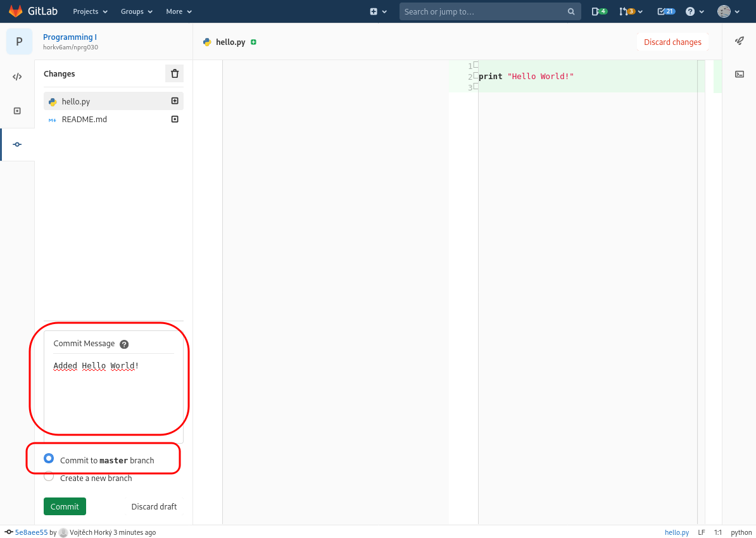Select Create a new branch option
This screenshot has width=756, height=538.
click(x=49, y=477)
